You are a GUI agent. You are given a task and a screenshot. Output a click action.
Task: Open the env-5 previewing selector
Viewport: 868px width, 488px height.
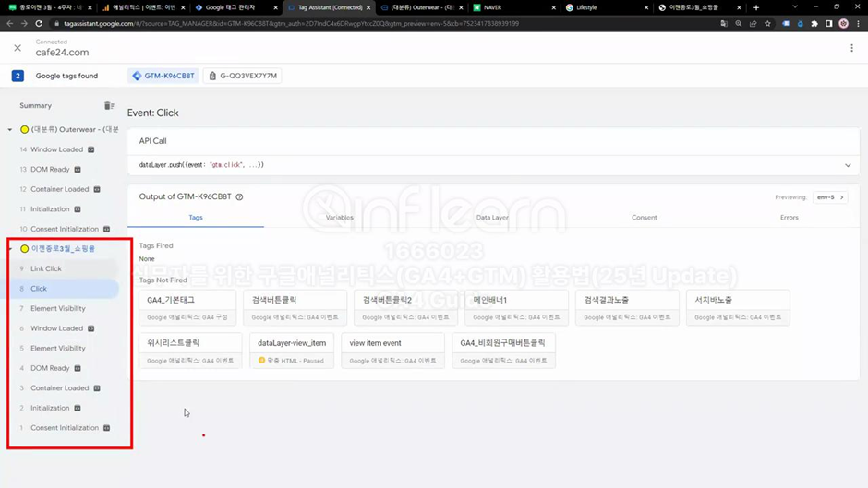pos(830,197)
